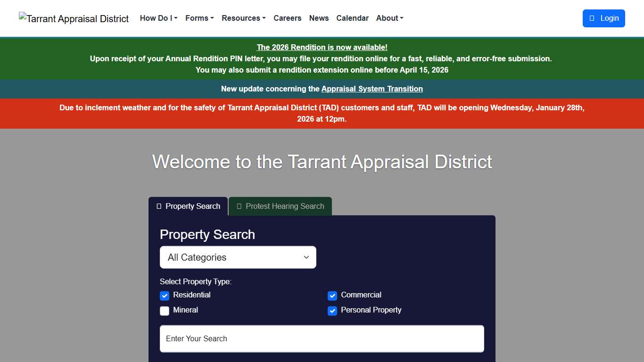
Task: Click the gavel icon on Protest Hearing Search tab
Action: click(239, 206)
